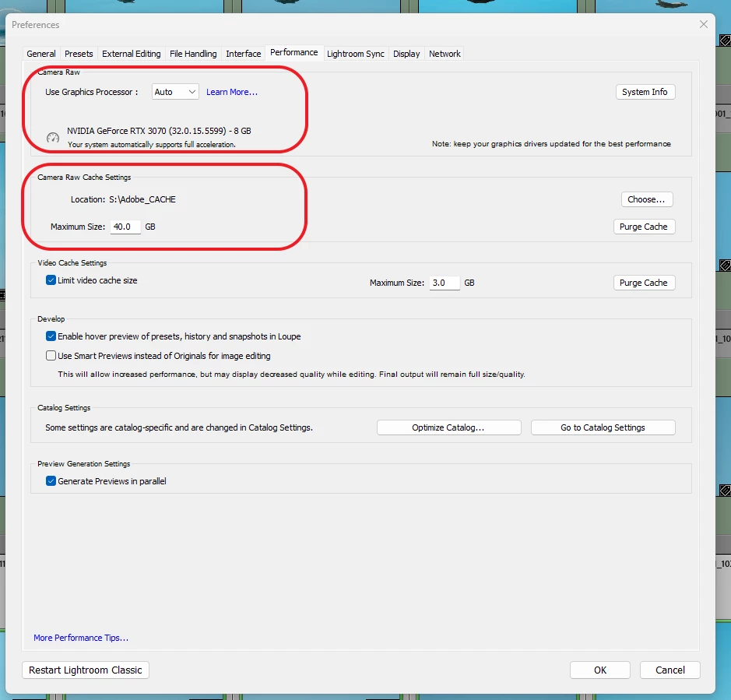Edit Camera Raw cache maximum size field

125,227
